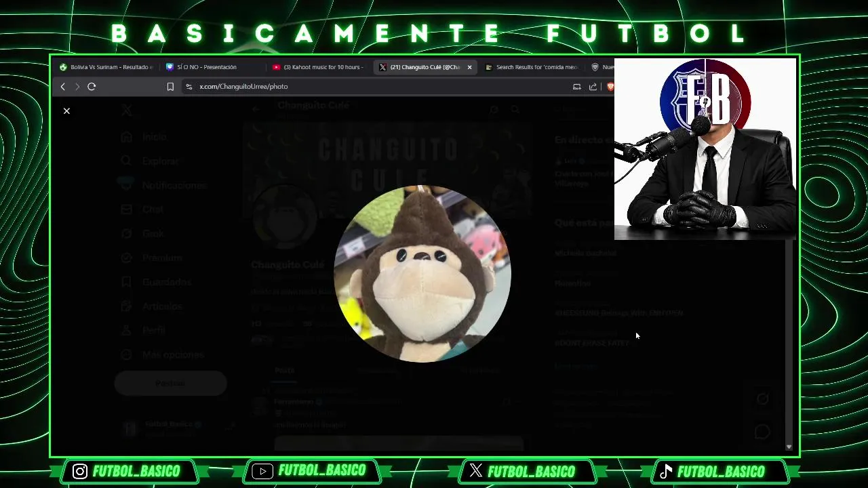
Task: Close the enlarged profile photo viewer
Action: coord(66,110)
